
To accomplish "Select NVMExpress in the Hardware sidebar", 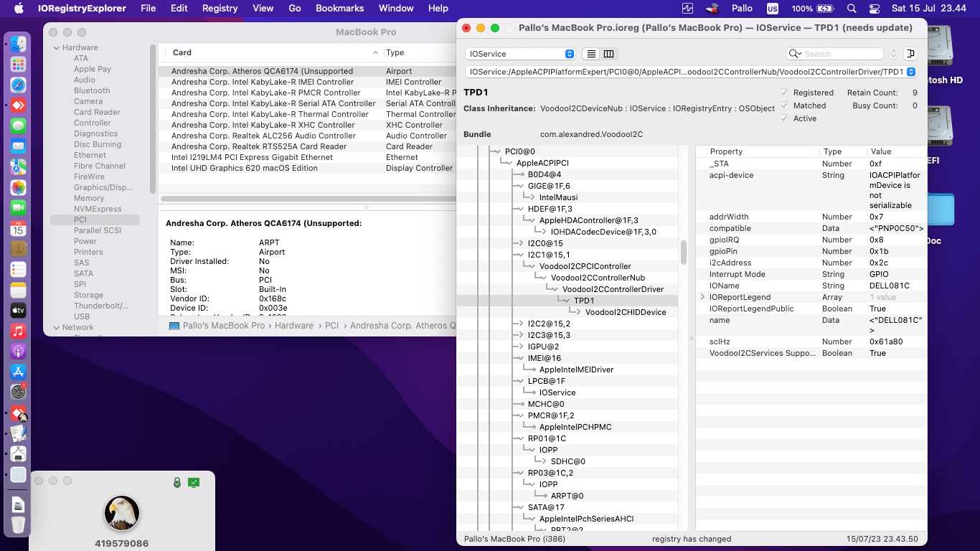I will tap(98, 209).
